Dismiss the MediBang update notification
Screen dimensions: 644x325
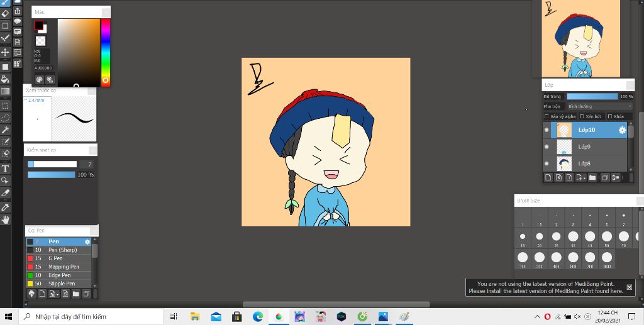tap(629, 287)
